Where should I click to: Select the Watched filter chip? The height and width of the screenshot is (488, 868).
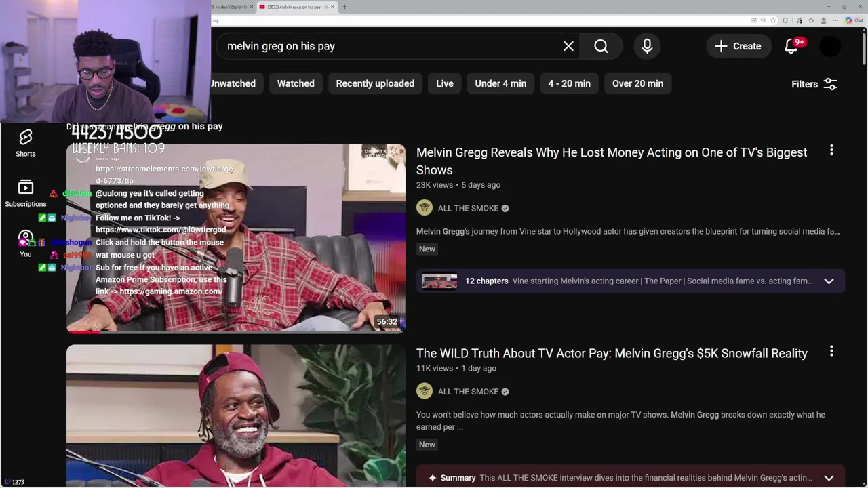pyautogui.click(x=296, y=83)
